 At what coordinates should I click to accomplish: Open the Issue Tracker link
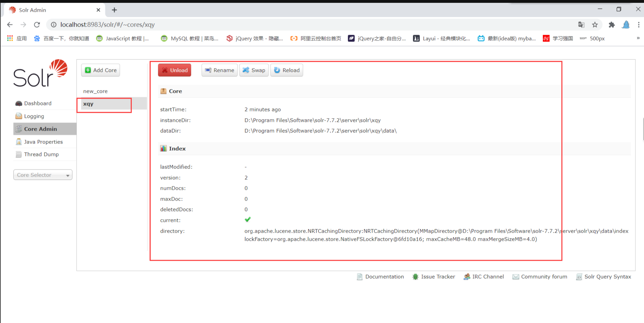(438, 277)
